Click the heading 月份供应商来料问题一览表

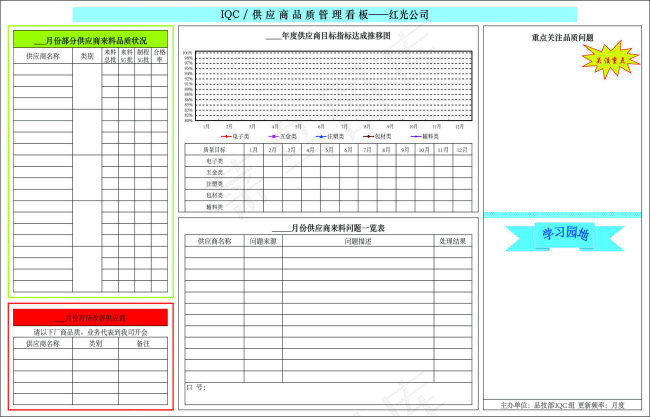(x=328, y=228)
